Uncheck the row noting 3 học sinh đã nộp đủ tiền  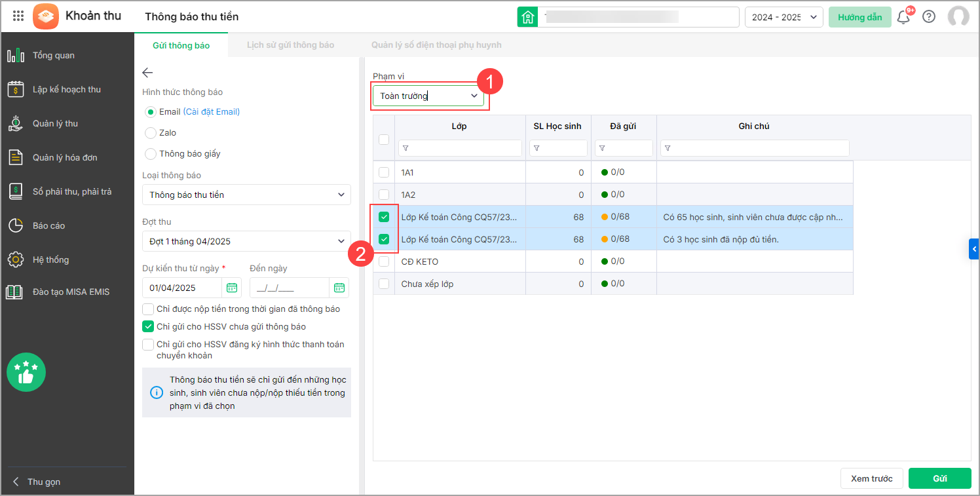pos(384,239)
